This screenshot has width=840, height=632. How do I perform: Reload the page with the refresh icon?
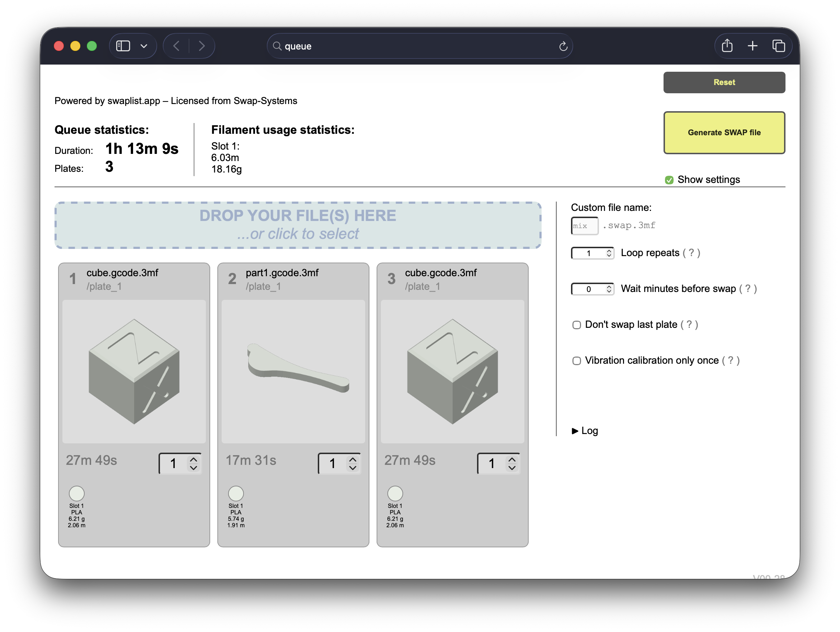(563, 46)
